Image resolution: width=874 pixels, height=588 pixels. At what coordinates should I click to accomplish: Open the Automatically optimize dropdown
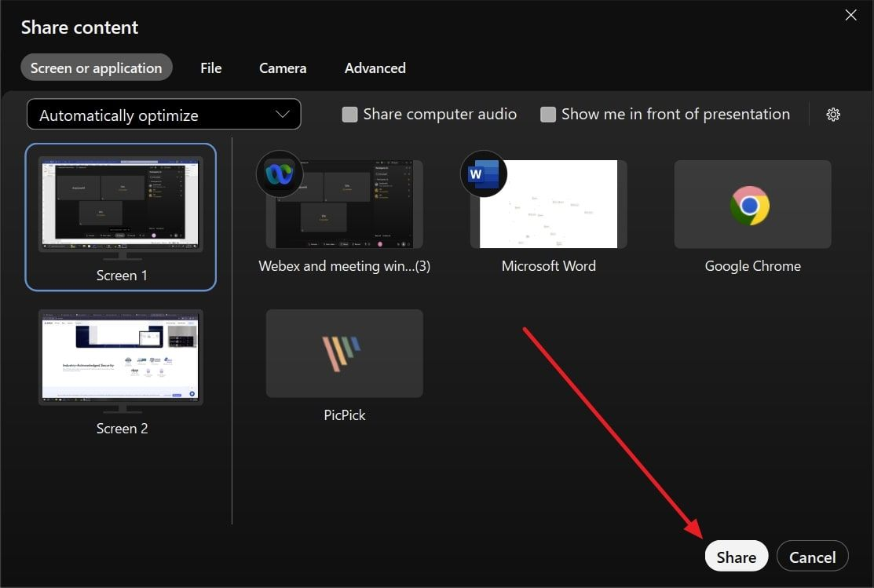point(164,115)
